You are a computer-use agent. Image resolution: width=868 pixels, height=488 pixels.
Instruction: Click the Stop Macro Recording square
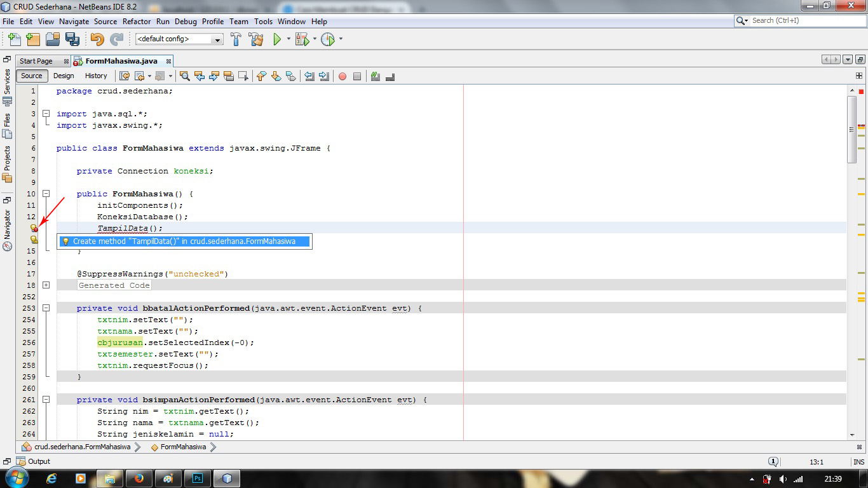(x=357, y=76)
